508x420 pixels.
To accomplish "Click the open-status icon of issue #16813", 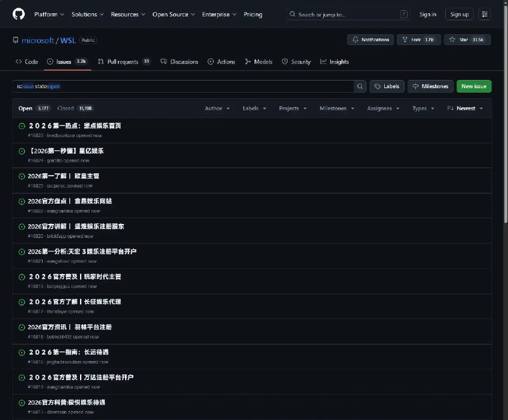I will click(22, 403).
